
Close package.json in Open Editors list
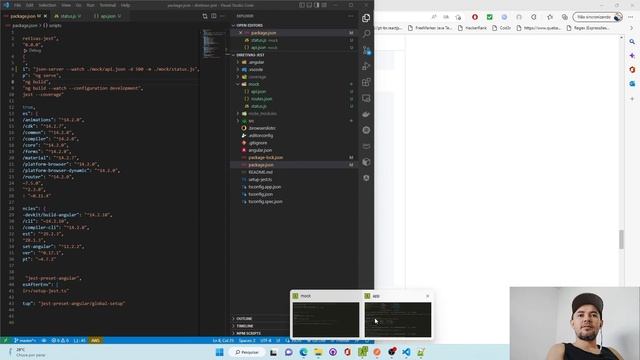[240, 33]
